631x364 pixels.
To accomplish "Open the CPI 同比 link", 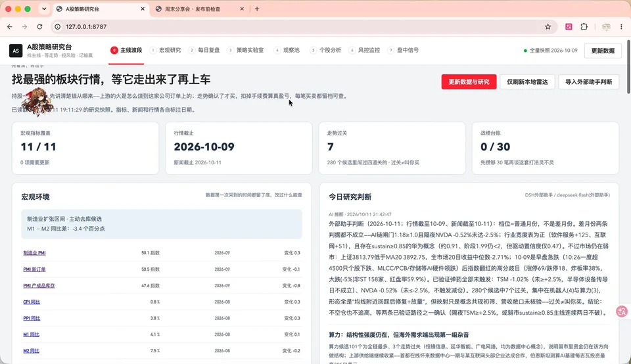I will point(32,302).
